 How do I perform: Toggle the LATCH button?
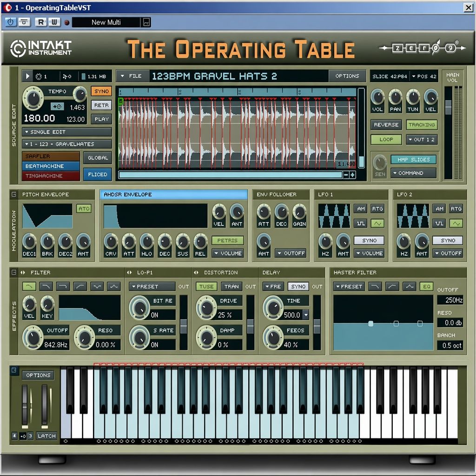point(46,436)
